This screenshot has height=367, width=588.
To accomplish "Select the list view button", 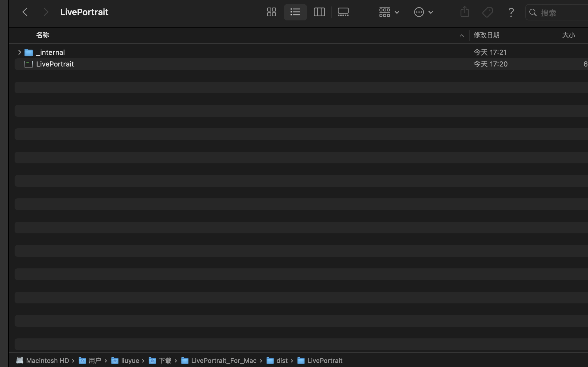I will 295,12.
